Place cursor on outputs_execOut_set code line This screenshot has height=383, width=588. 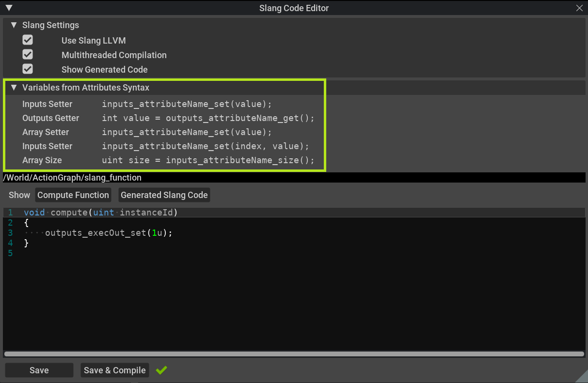[109, 233]
